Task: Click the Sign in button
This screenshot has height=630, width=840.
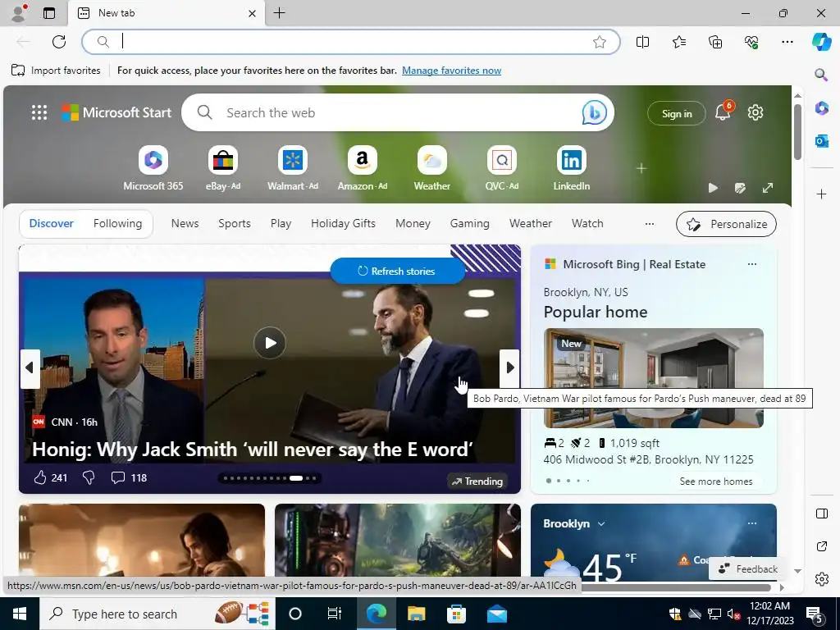Action: click(677, 113)
